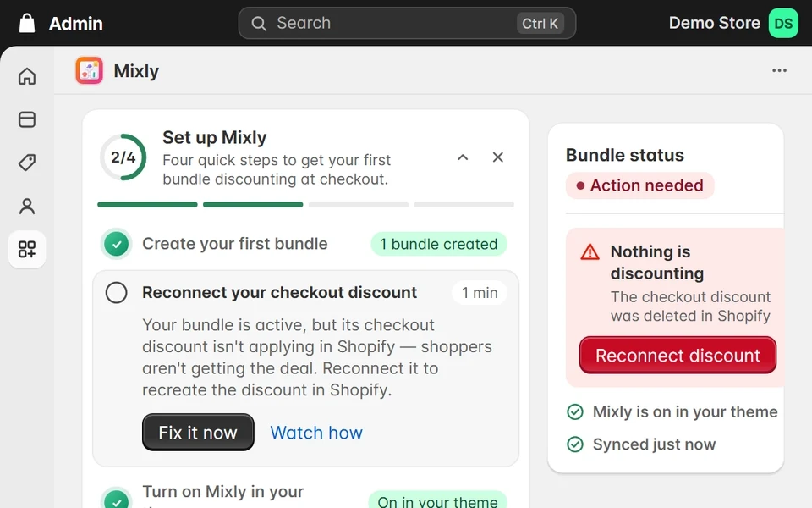Click the Admin title text
The width and height of the screenshot is (812, 508).
coord(76,24)
